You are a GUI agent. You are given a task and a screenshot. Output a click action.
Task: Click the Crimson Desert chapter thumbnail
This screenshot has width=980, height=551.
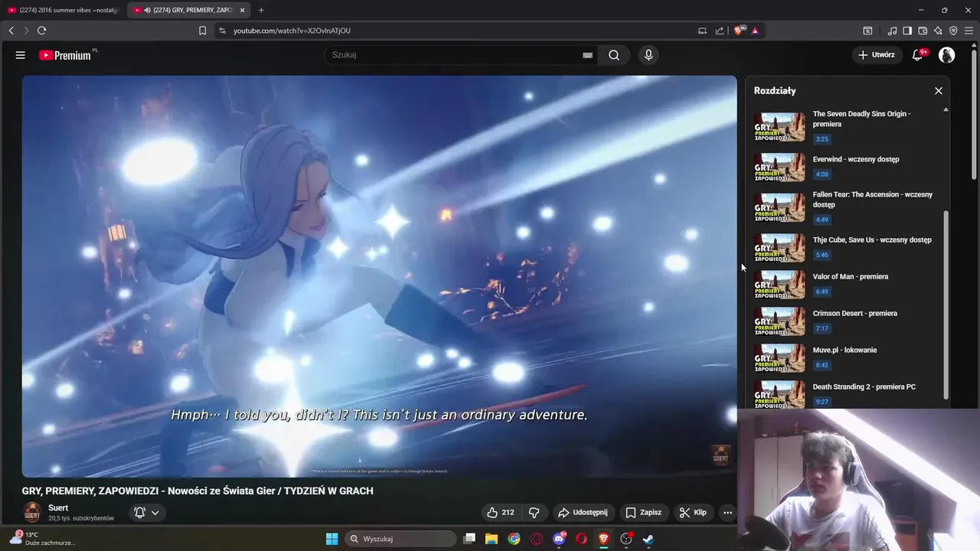click(779, 321)
